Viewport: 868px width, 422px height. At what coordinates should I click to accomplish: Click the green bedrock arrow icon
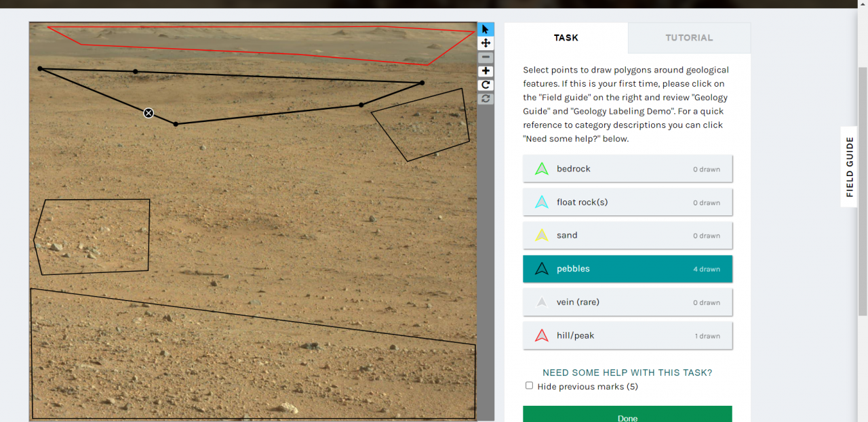point(541,169)
